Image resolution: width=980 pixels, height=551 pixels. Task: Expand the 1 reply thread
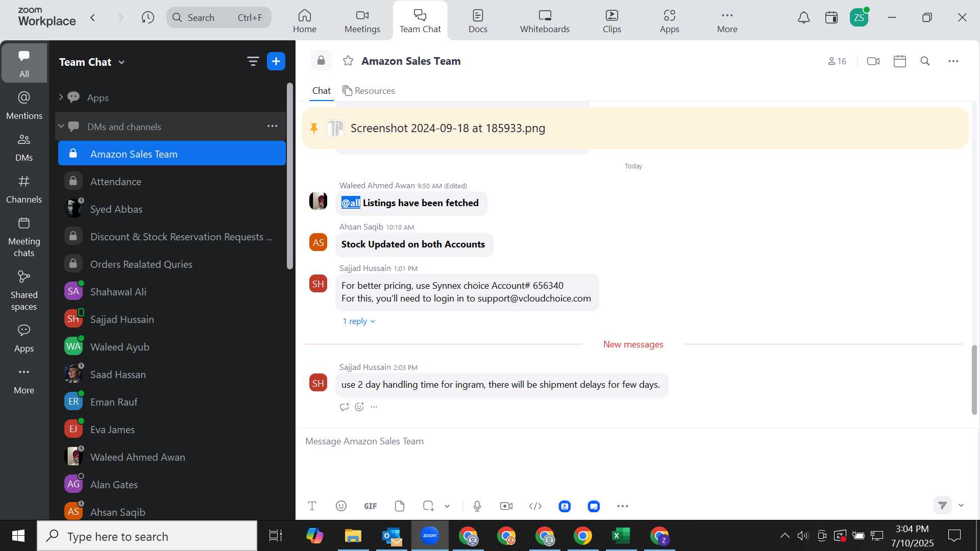pos(359,321)
